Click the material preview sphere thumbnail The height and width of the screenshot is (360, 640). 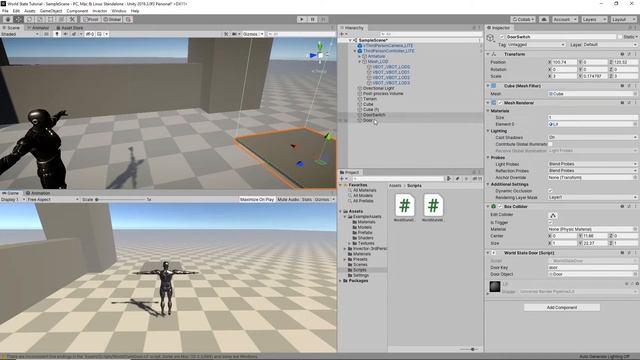click(x=495, y=287)
